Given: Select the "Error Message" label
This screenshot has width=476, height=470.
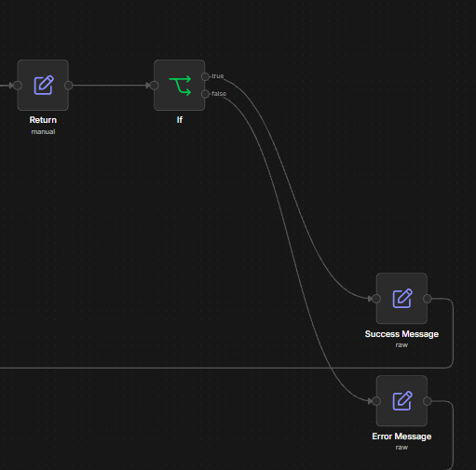Looking at the screenshot, I should [x=401, y=436].
